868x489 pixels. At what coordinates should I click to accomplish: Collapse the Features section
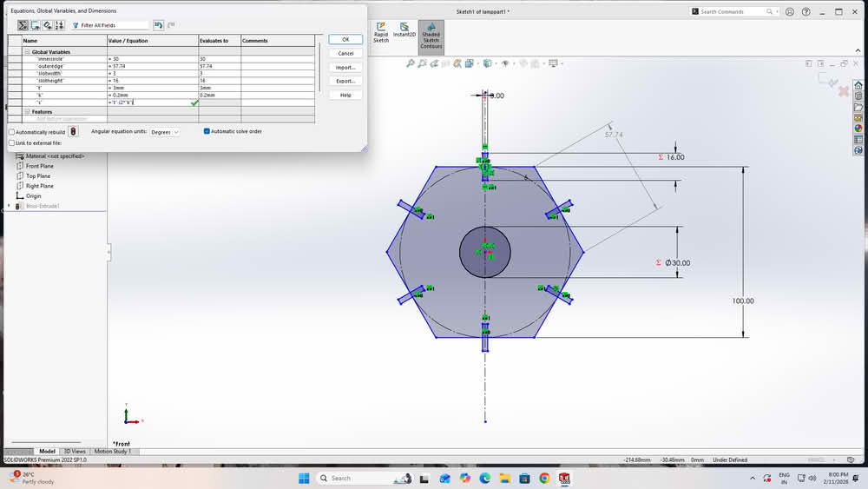(x=27, y=112)
